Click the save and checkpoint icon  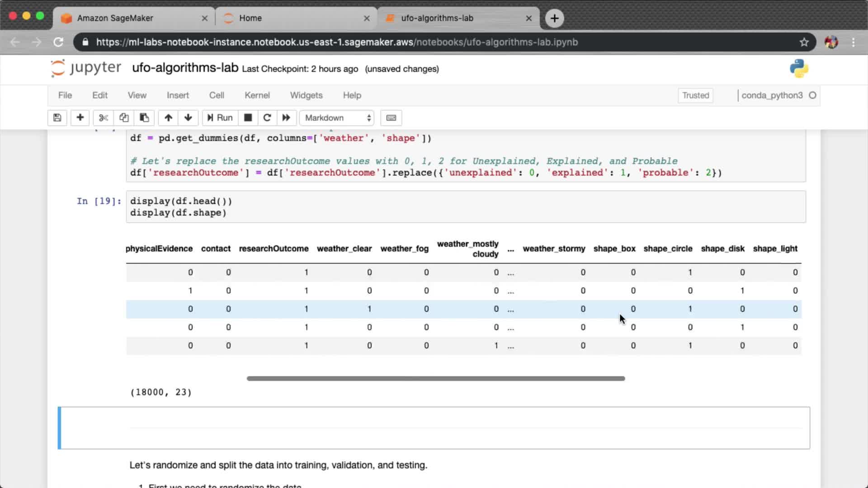57,118
